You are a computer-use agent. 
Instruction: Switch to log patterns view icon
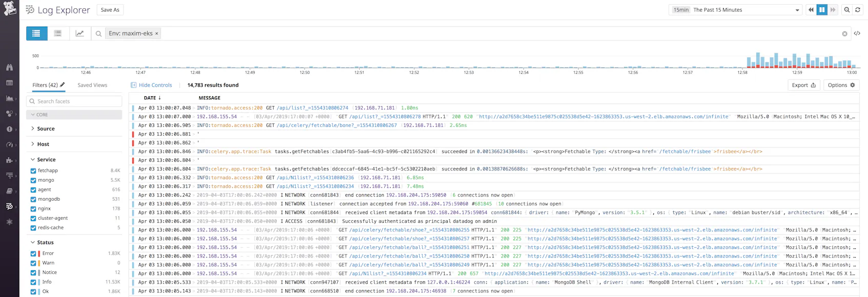58,33
